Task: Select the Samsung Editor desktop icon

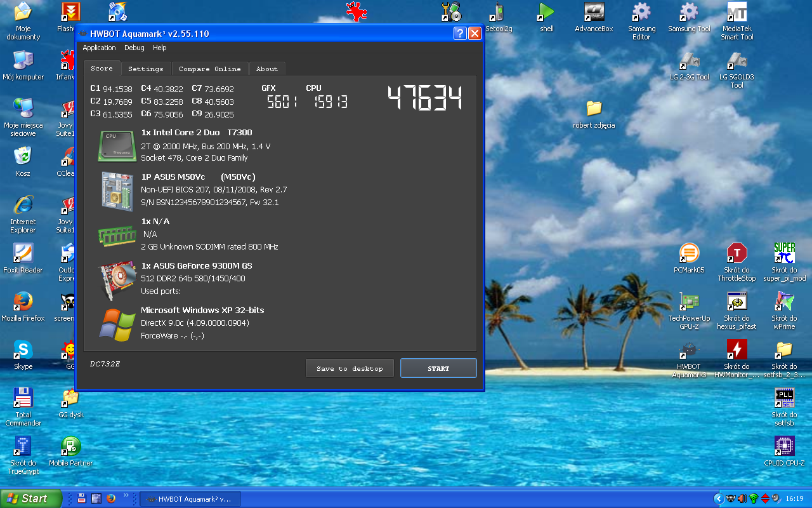Action: coord(641,21)
